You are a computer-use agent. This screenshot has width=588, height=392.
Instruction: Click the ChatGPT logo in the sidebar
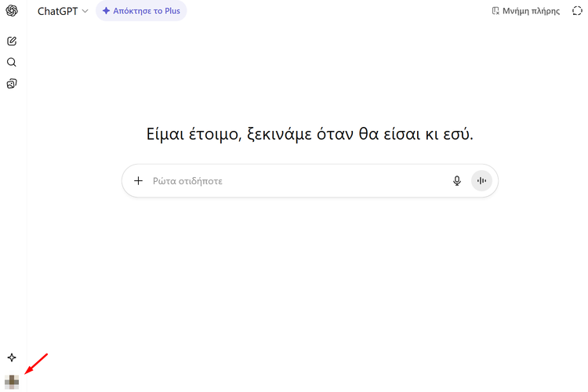coord(12,11)
